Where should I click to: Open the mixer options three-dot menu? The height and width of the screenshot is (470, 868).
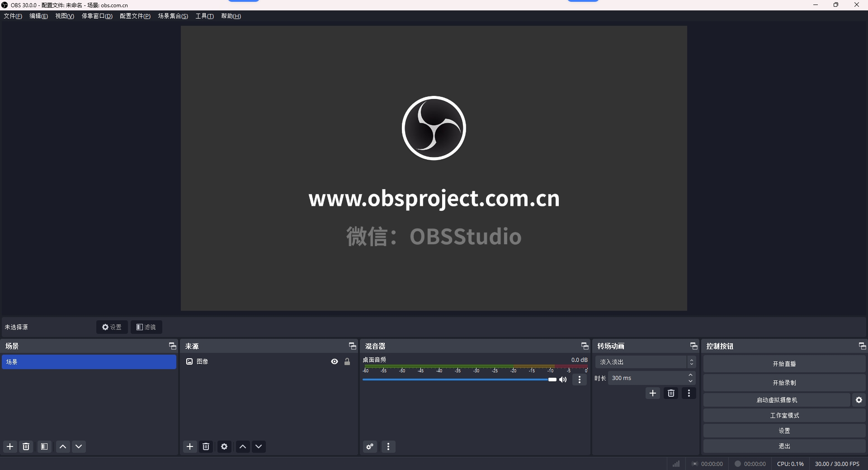pos(388,446)
